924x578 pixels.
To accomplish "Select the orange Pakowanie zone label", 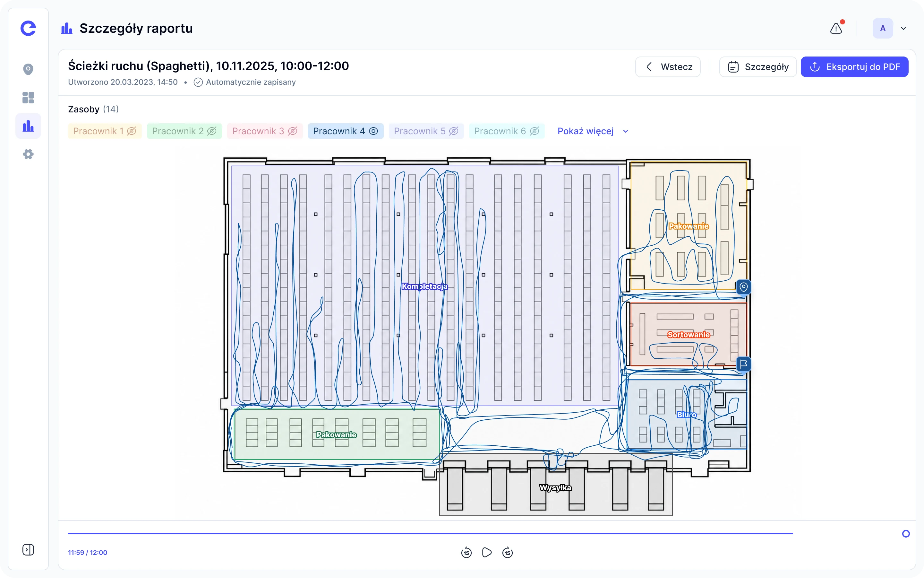I will (689, 226).
